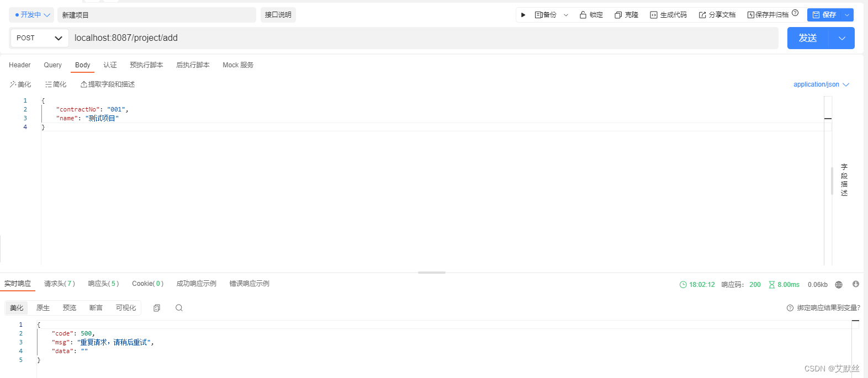Viewport: 868px width, 378px height.
Task: Click the search response icon
Action: [x=179, y=308]
